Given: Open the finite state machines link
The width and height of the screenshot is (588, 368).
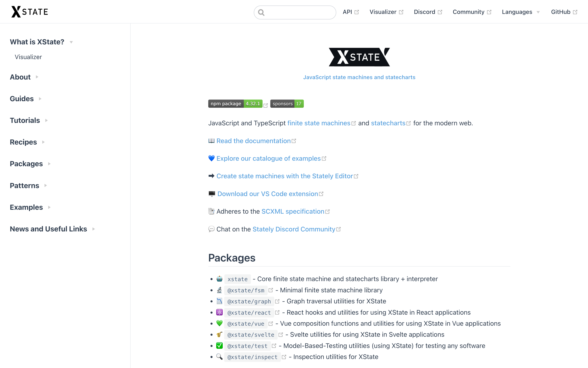Looking at the screenshot, I should 319,123.
